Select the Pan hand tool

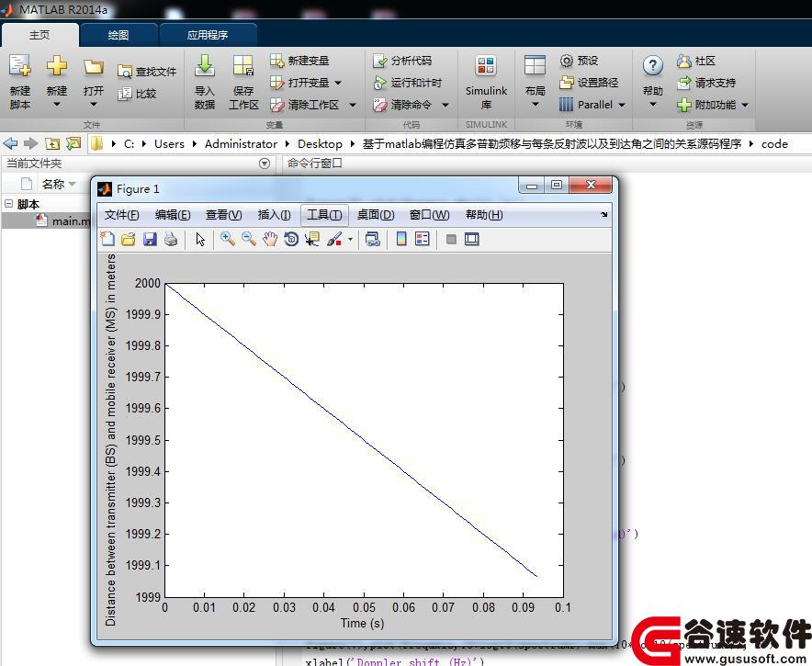click(270, 239)
